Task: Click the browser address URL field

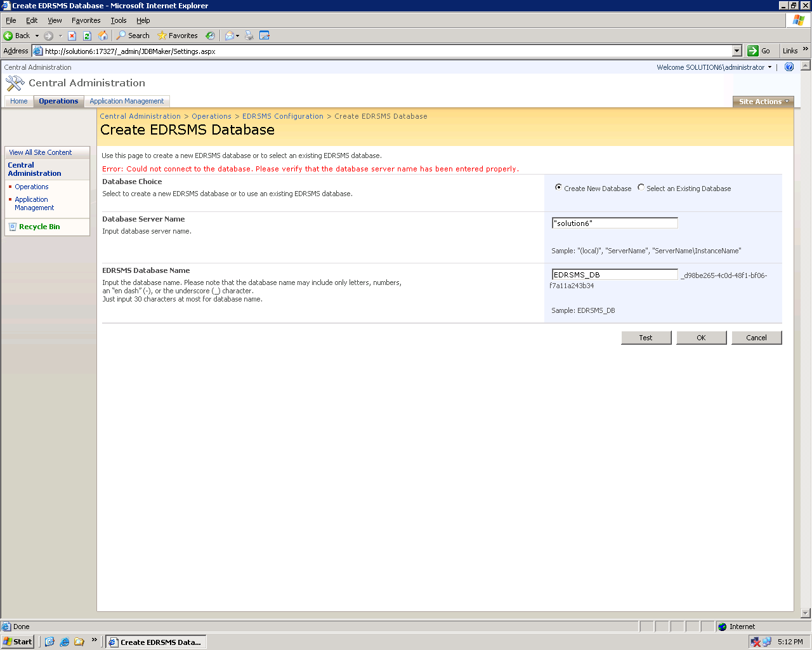Action: (387, 51)
